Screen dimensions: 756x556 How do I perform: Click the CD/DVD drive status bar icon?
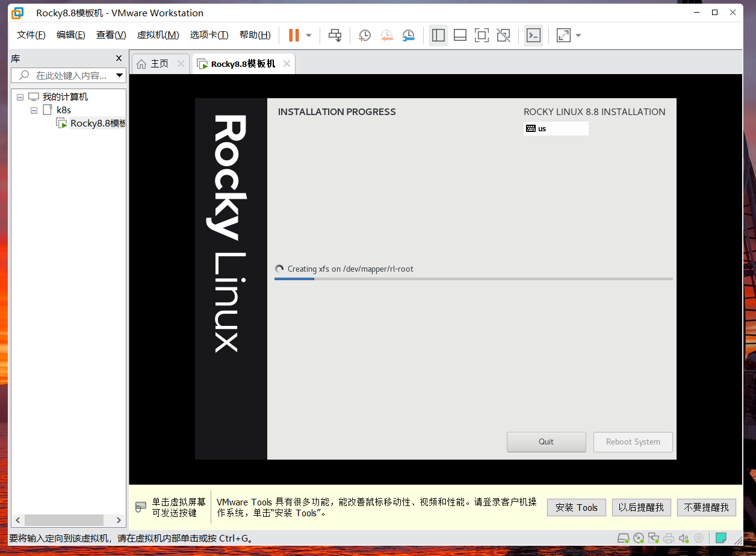click(639, 538)
